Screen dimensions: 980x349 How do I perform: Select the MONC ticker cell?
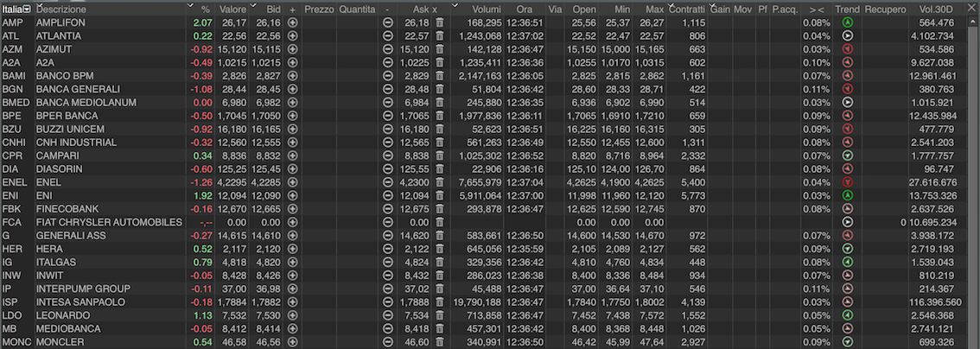17,342
